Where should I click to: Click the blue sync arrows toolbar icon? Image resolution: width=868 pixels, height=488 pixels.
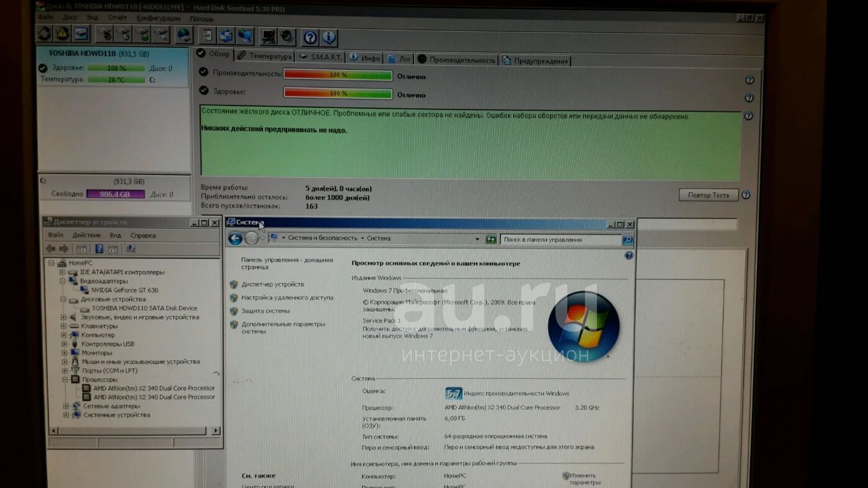point(226,36)
